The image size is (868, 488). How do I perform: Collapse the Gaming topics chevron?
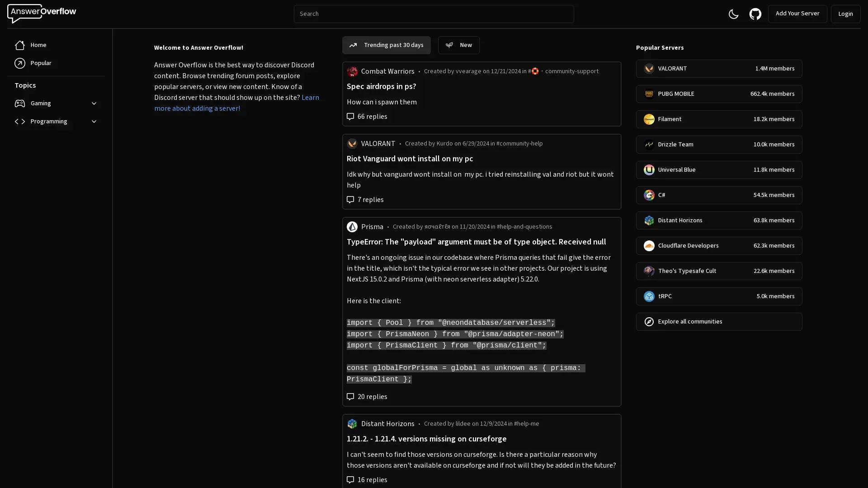click(x=94, y=103)
